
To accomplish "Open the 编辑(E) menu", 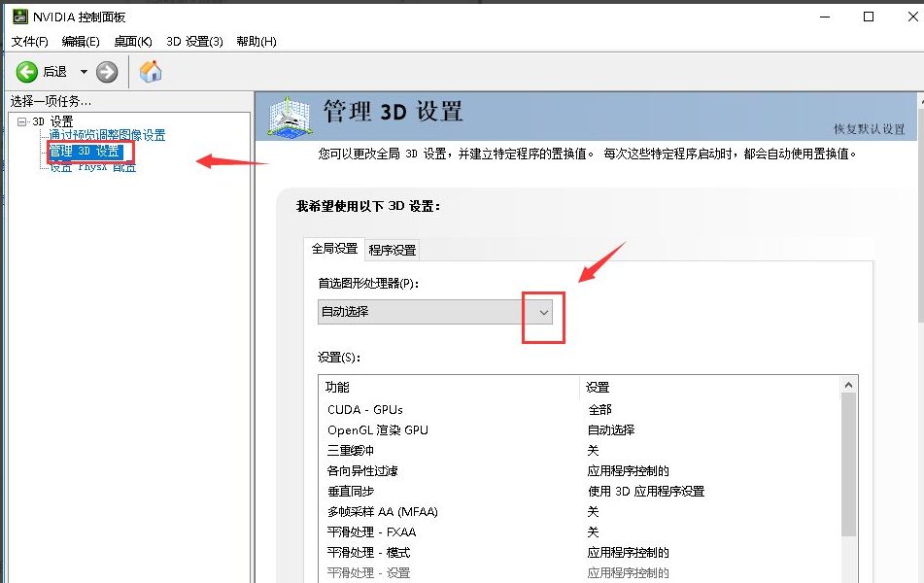I will [80, 41].
